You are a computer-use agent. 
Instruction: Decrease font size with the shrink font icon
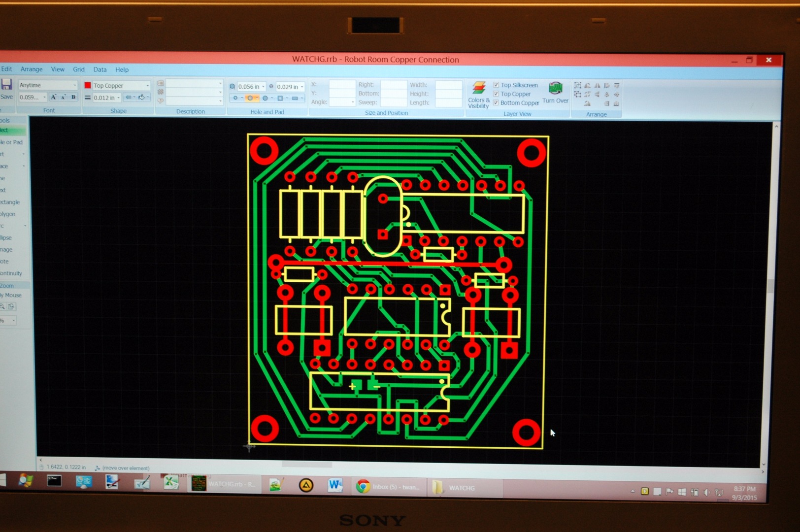(64, 97)
